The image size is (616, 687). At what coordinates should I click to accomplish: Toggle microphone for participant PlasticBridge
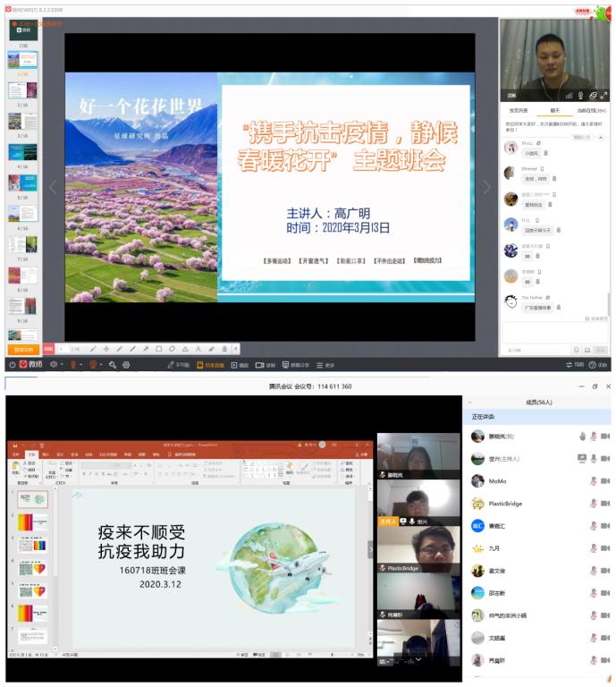593,504
